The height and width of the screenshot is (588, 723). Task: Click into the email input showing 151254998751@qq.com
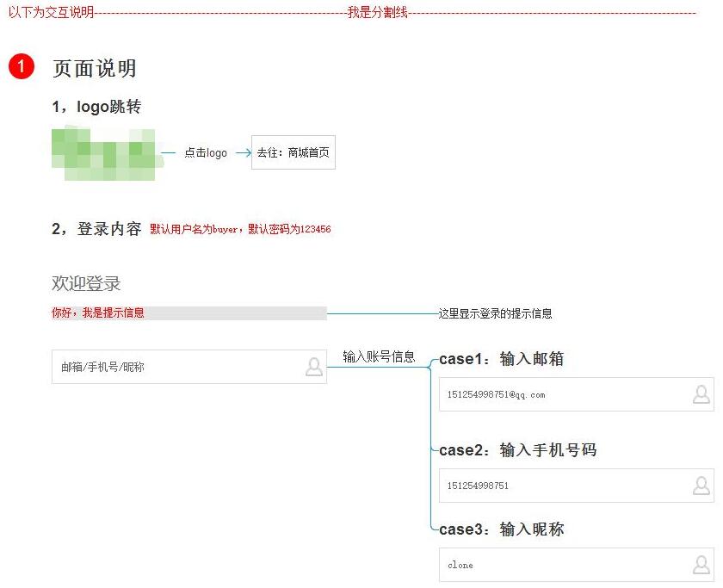pos(559,394)
